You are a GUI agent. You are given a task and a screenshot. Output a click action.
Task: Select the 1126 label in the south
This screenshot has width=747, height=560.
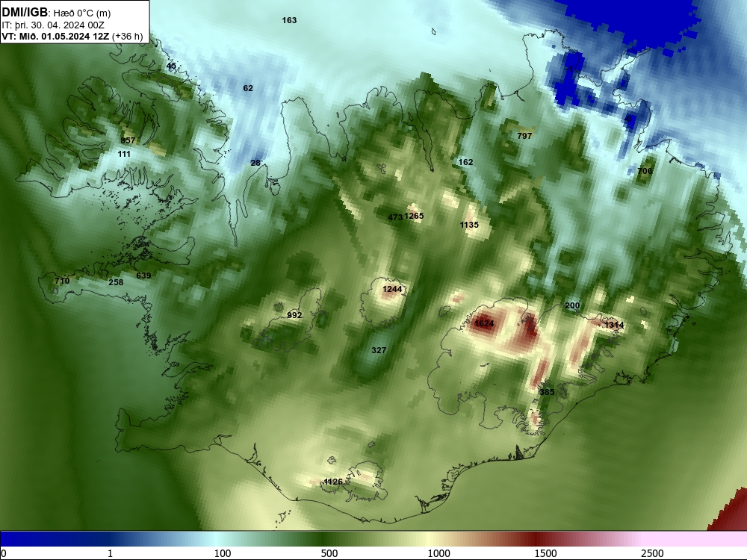333,482
